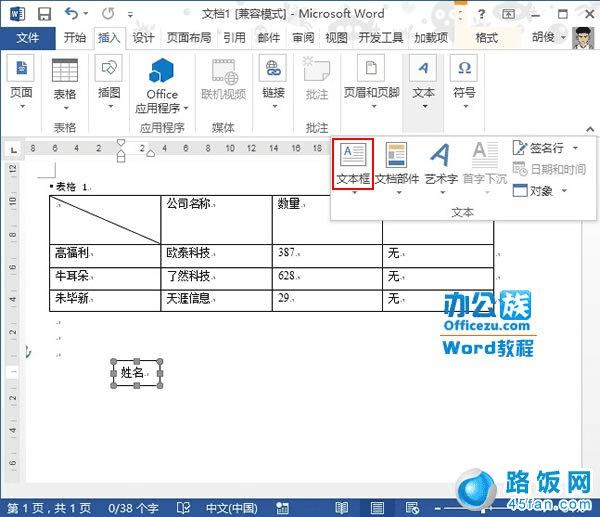600x517 pixels.
Task: Open the 页面 Pages dropdown button
Action: (x=21, y=83)
